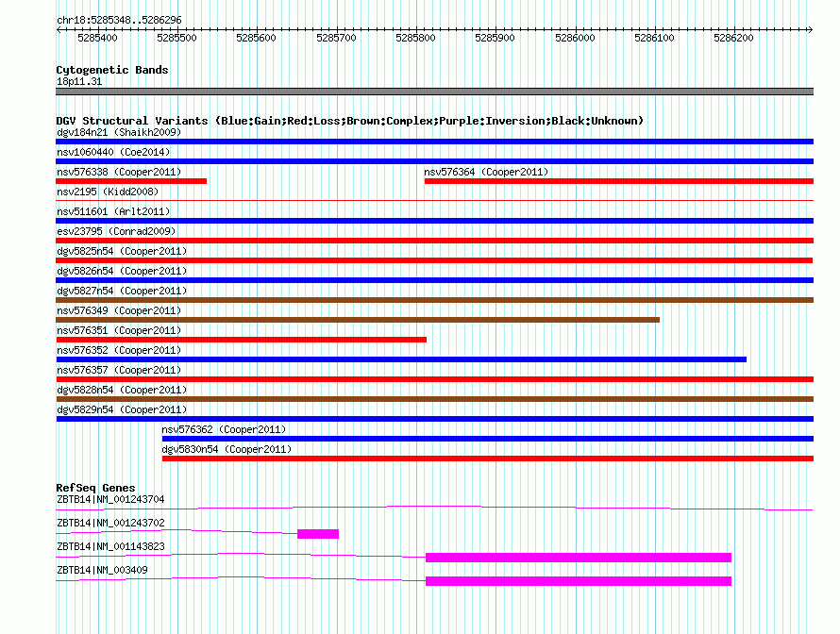Click the 5285400 ruler position label

[x=97, y=38]
